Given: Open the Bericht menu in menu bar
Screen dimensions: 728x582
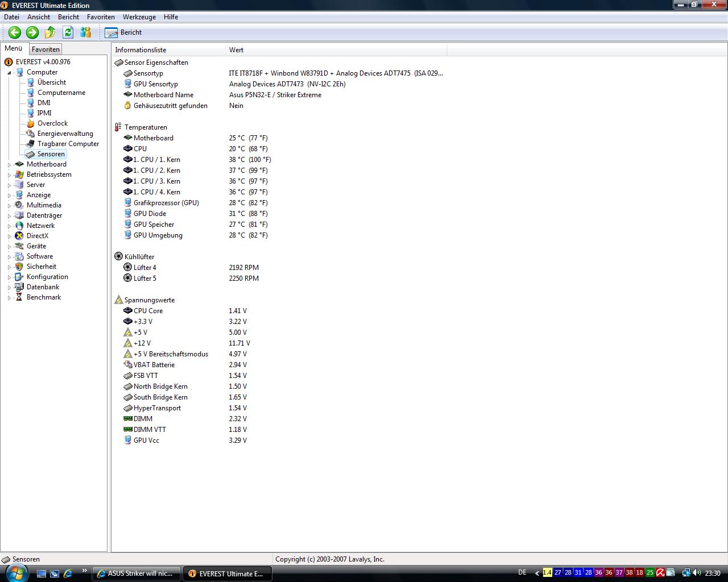Looking at the screenshot, I should coord(68,17).
